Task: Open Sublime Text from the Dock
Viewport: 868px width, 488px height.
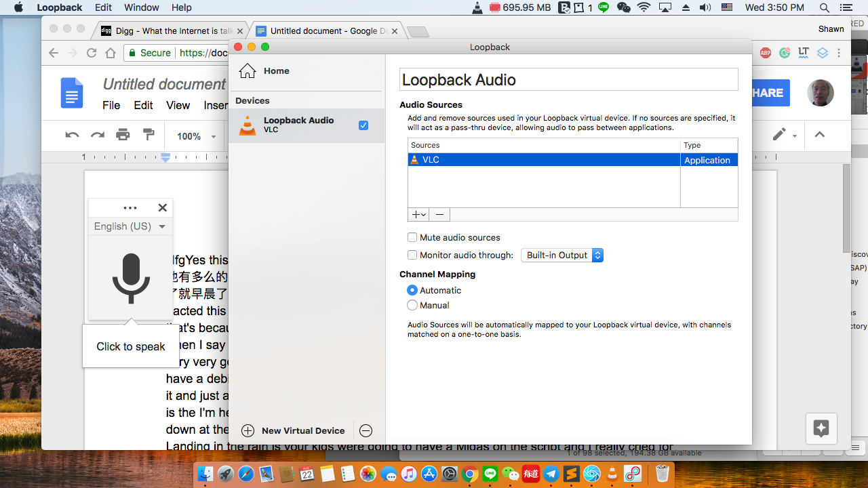Action: tap(572, 474)
